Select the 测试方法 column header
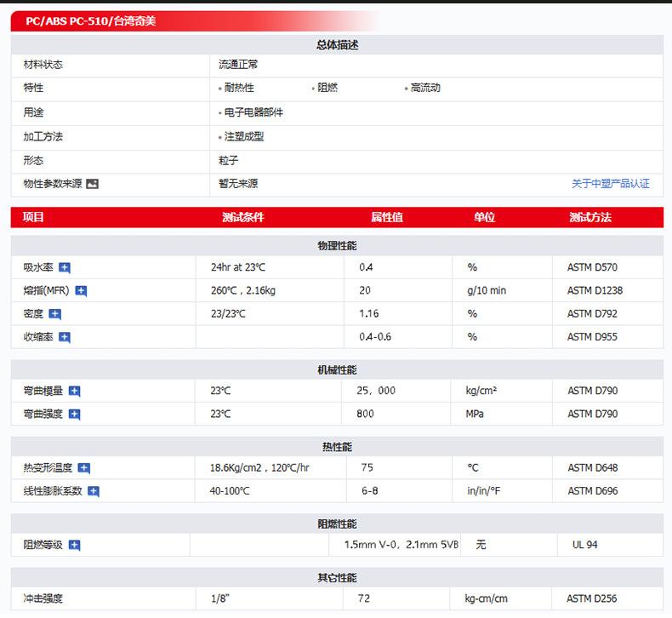 tap(590, 217)
